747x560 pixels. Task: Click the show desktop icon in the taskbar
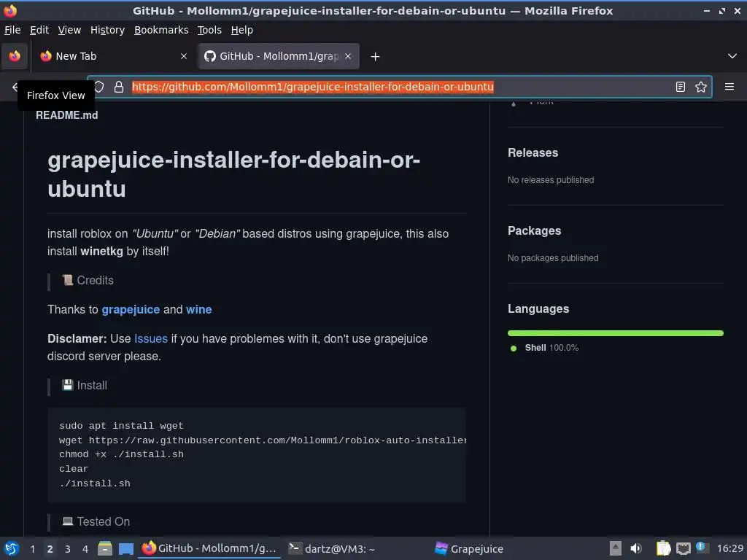pyautogui.click(x=125, y=549)
